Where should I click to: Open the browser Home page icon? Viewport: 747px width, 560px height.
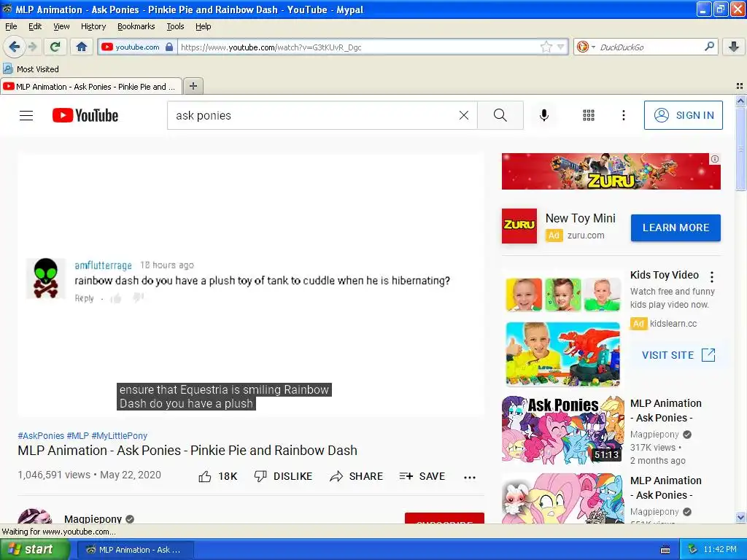coord(82,47)
